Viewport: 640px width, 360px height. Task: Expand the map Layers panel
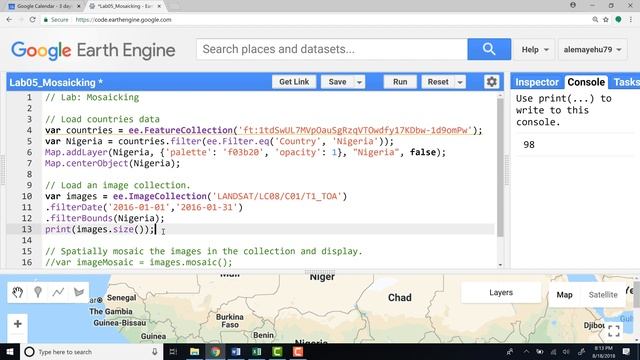[x=501, y=293]
